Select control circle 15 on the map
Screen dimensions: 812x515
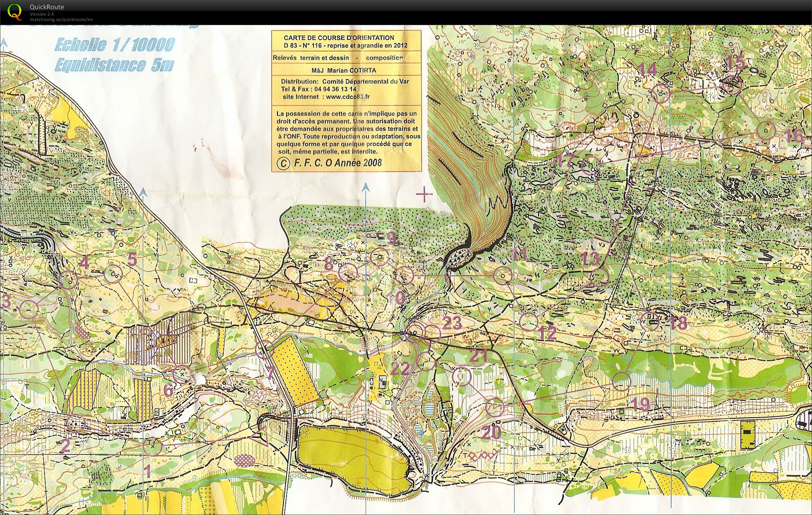732,85
